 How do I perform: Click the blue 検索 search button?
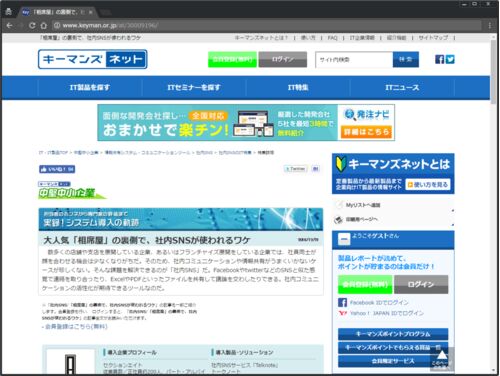click(x=406, y=60)
